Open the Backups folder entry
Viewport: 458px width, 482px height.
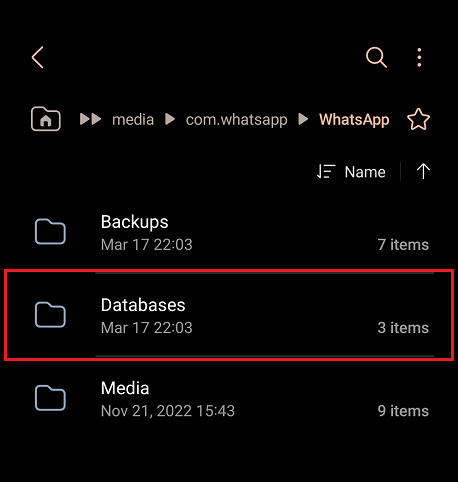231,232
